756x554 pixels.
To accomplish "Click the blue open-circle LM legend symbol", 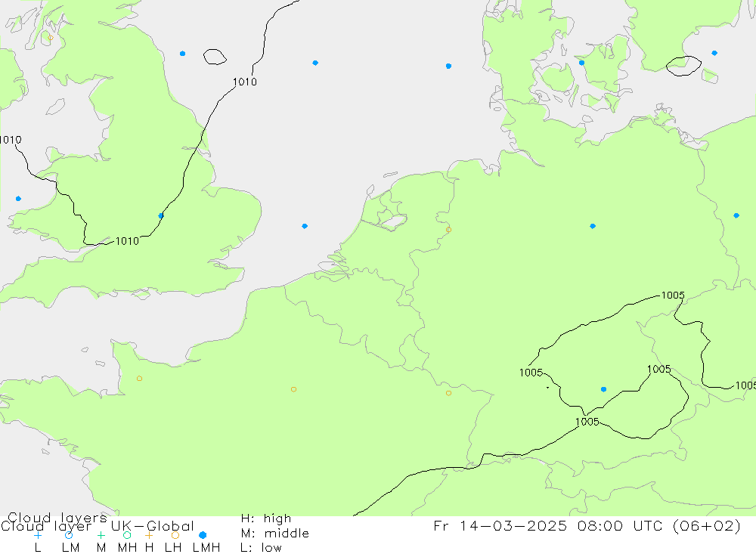I will pyautogui.click(x=69, y=535).
